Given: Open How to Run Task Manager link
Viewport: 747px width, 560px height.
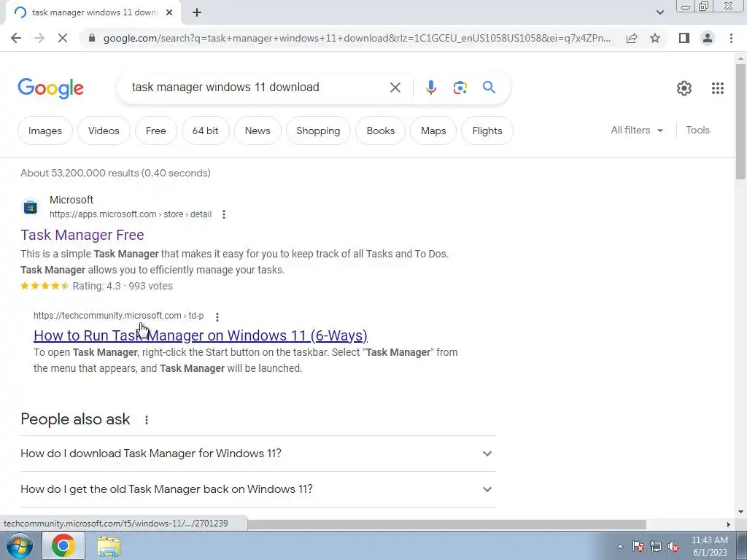Looking at the screenshot, I should 201,335.
